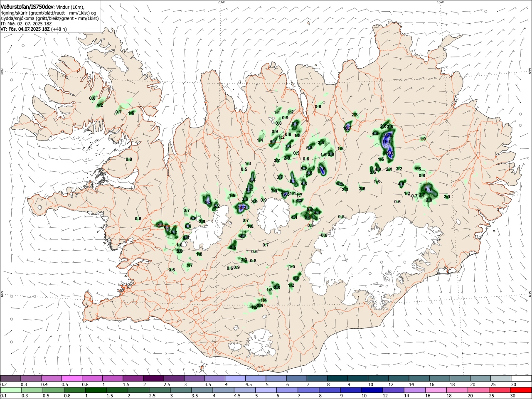Viewport: 532px width, 399px height.
Task: Click upper legend swatch between 2 and 2.5
Action: click(153, 378)
